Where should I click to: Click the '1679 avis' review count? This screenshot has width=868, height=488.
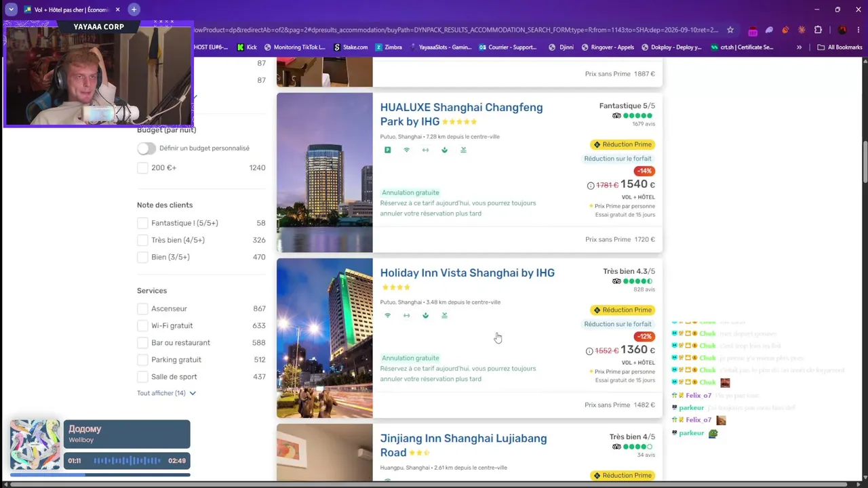coord(644,124)
